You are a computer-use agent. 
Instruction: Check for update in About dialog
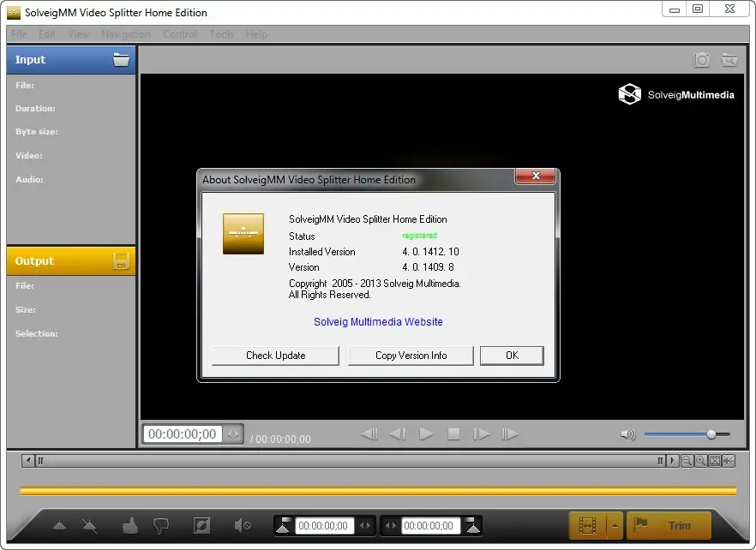tap(275, 356)
